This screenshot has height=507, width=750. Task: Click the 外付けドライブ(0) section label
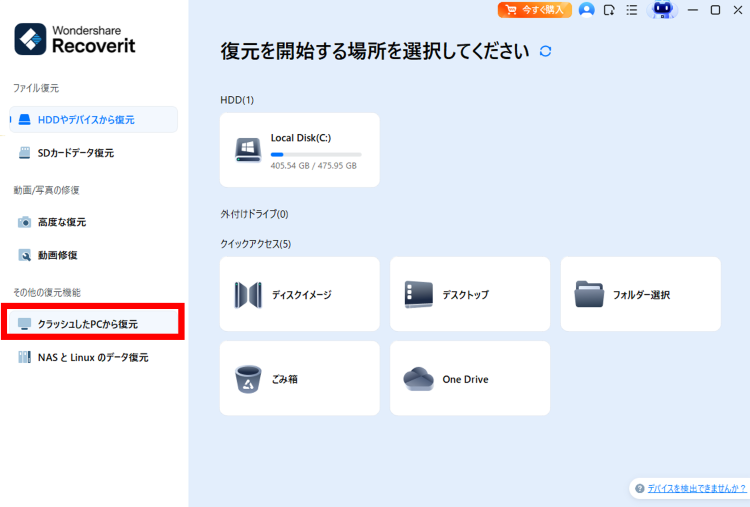(254, 214)
